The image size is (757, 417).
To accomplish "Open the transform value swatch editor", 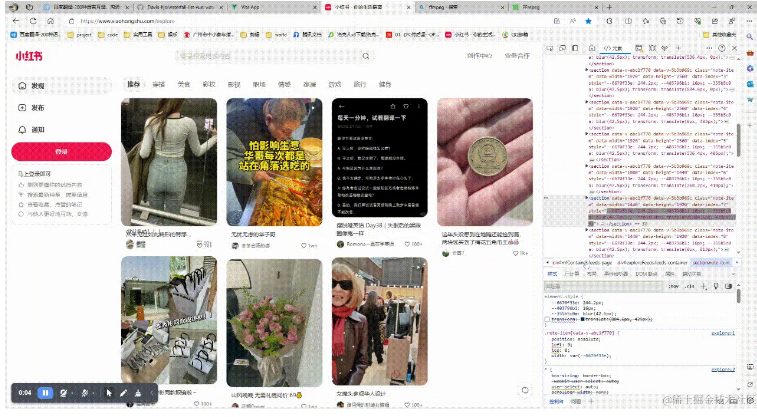I will 583,319.
